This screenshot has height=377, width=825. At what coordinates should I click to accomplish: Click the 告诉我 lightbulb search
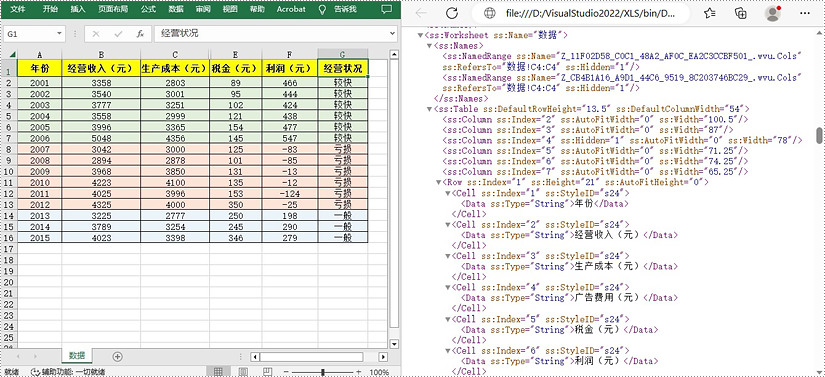point(338,9)
